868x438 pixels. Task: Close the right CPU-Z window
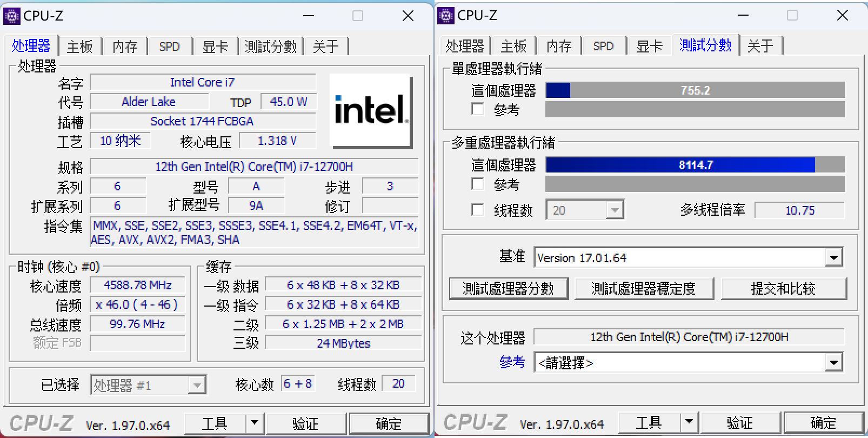[842, 15]
